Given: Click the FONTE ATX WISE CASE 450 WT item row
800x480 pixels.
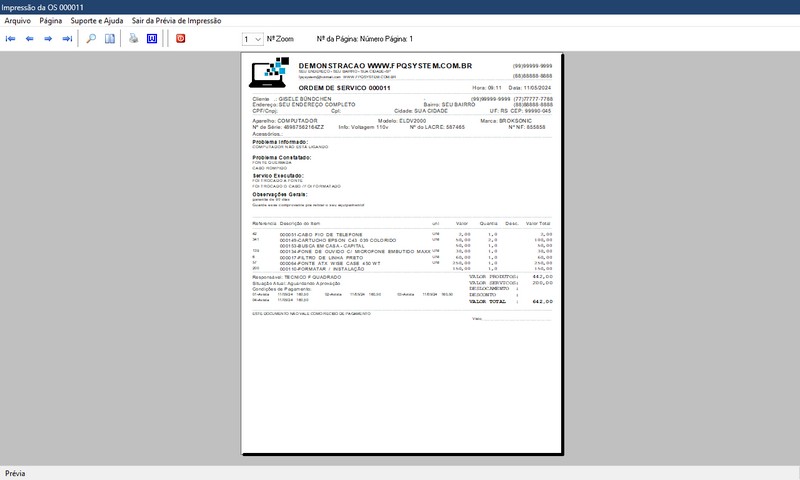Looking at the screenshot, I should click(x=402, y=263).
